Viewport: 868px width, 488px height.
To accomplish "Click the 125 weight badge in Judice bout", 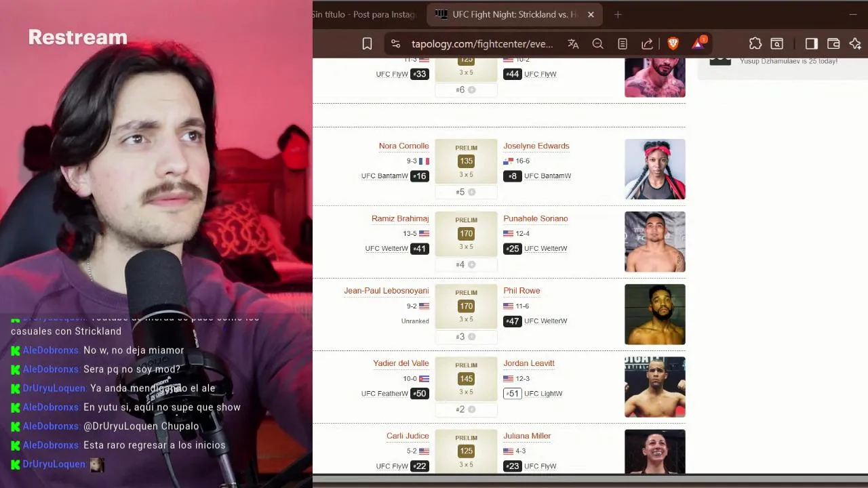I will [466, 451].
